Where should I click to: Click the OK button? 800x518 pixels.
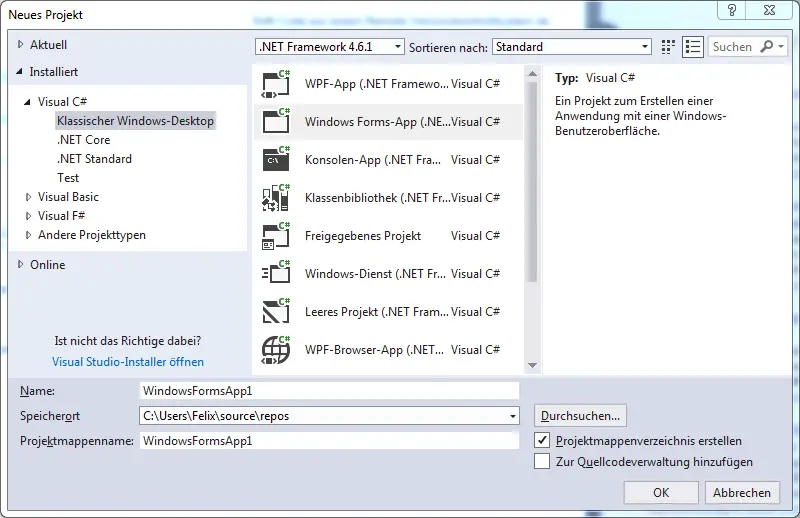click(x=661, y=492)
